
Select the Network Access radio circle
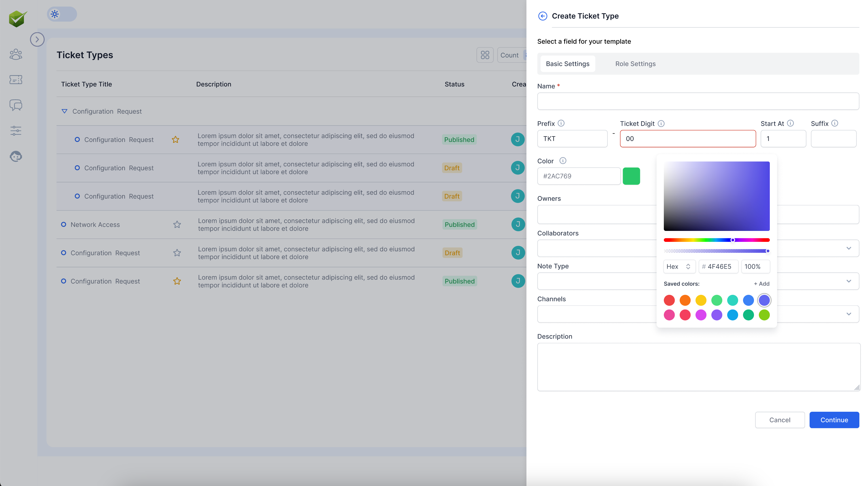coord(63,224)
